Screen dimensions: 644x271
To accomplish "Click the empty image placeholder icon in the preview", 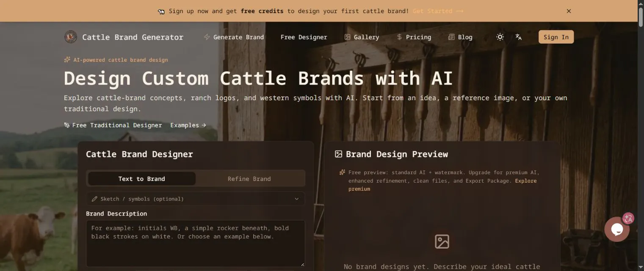I will pos(442,241).
